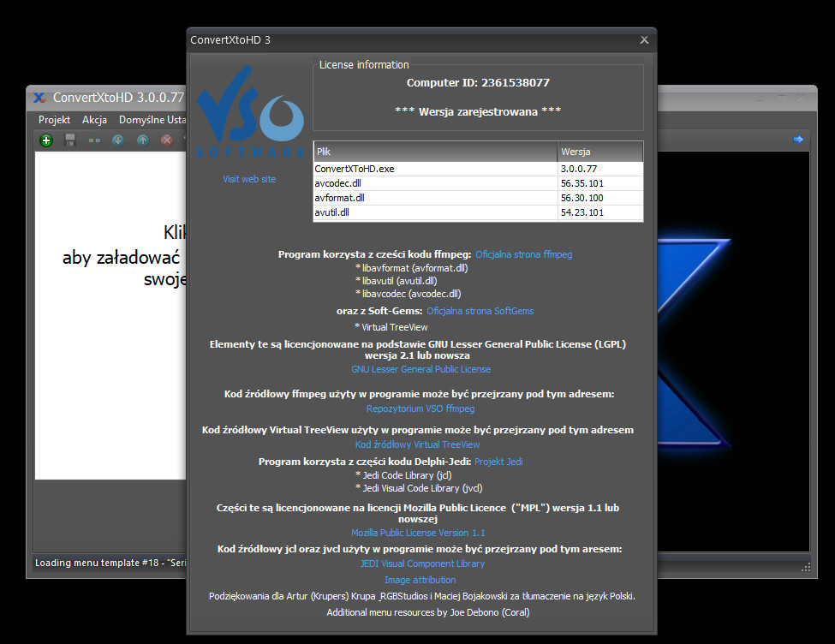Click the Plik column header
Screen dimensions: 835x644
(x=436, y=152)
